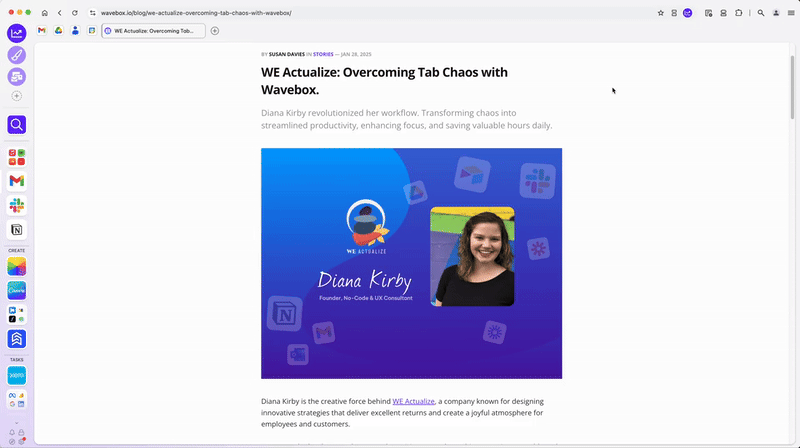Click the stacked icon next to bookmark star

[x=674, y=13]
